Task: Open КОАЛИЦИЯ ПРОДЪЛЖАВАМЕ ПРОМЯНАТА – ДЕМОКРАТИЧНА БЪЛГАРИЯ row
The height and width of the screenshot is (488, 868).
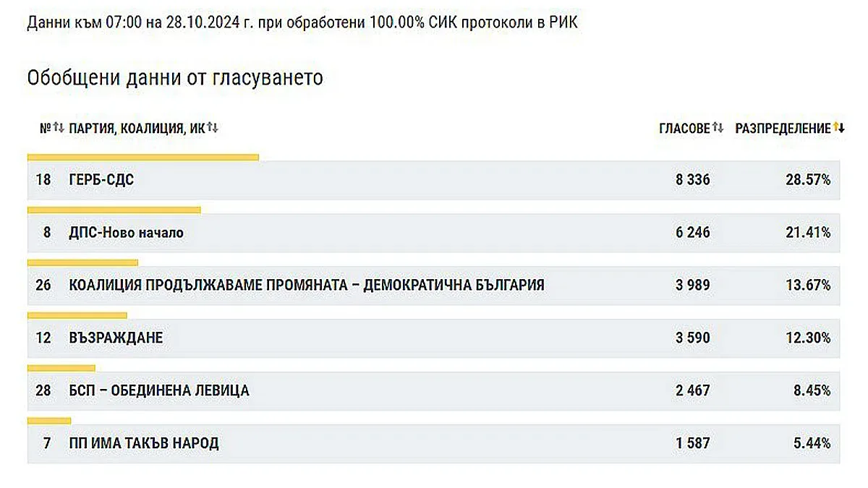Action: [x=306, y=285]
